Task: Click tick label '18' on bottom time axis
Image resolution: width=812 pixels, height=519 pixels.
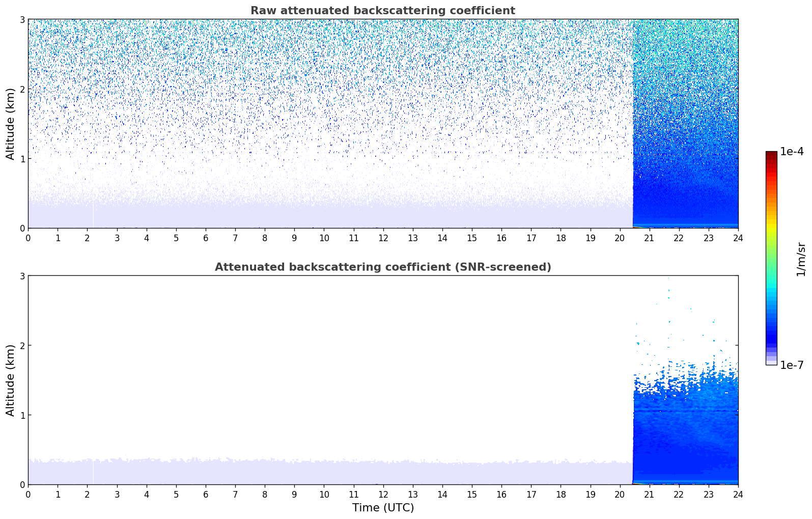Action: point(561,494)
